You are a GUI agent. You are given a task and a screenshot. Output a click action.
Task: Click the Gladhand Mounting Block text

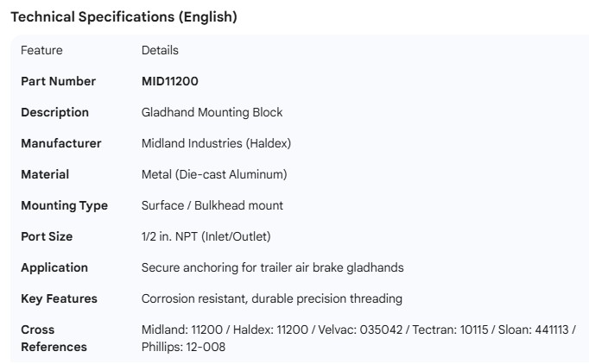(212, 113)
